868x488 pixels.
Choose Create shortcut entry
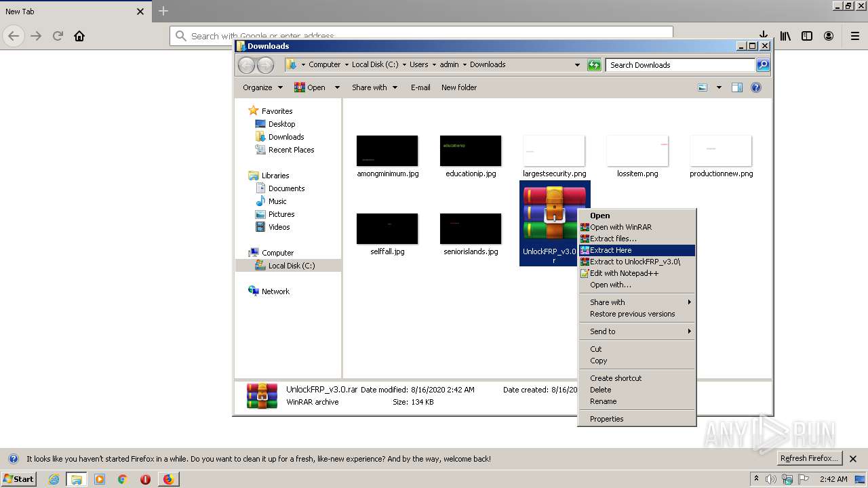pyautogui.click(x=636, y=378)
